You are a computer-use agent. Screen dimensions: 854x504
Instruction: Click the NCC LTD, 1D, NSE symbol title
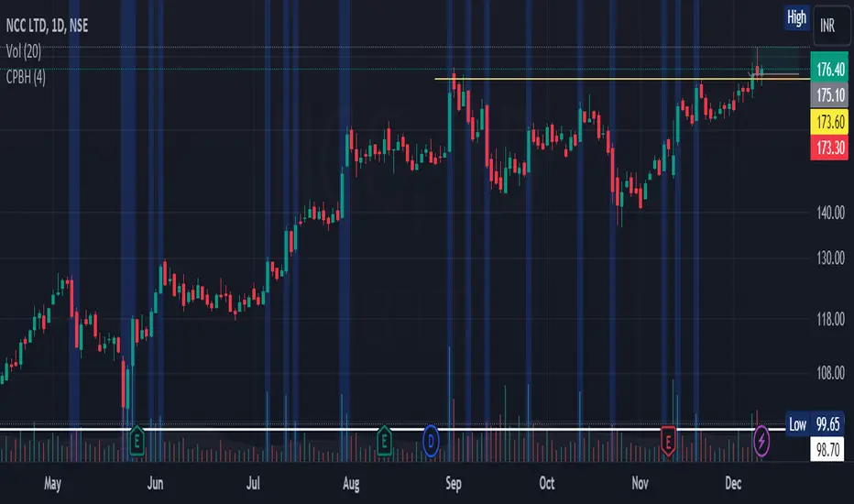(47, 25)
